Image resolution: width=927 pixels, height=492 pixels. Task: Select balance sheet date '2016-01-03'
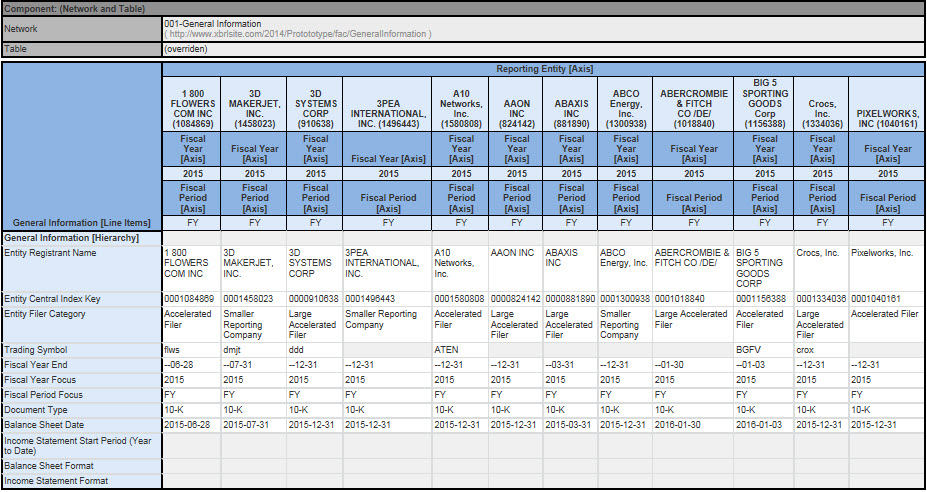click(x=760, y=425)
